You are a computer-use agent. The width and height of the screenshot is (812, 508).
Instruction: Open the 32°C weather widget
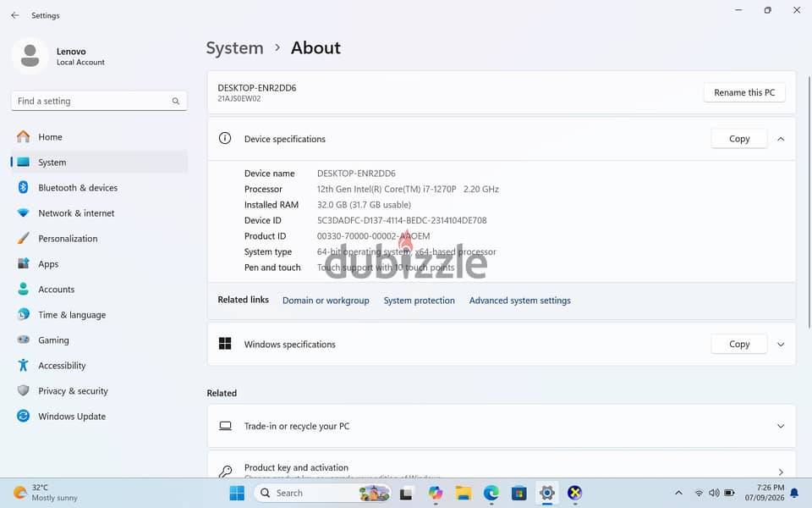(x=46, y=493)
